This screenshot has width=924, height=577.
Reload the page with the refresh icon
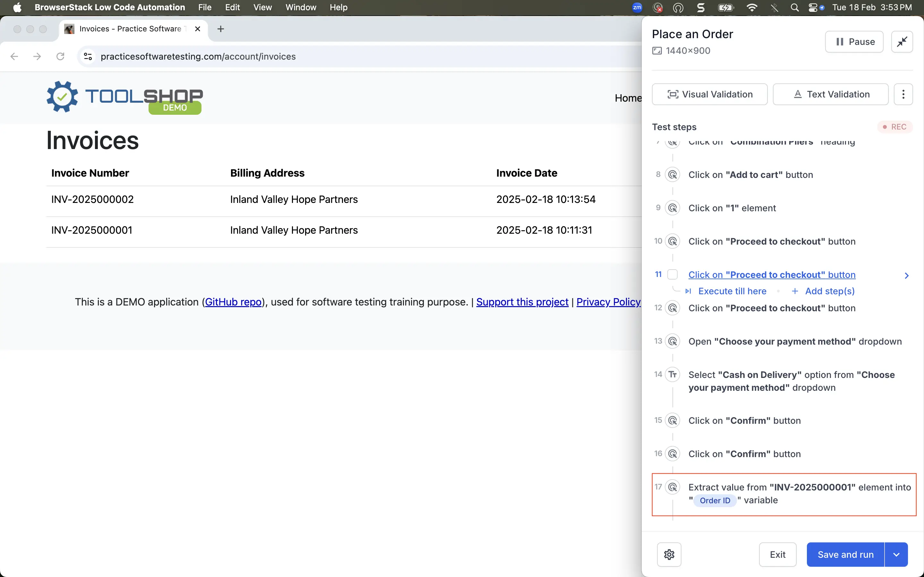(60, 56)
